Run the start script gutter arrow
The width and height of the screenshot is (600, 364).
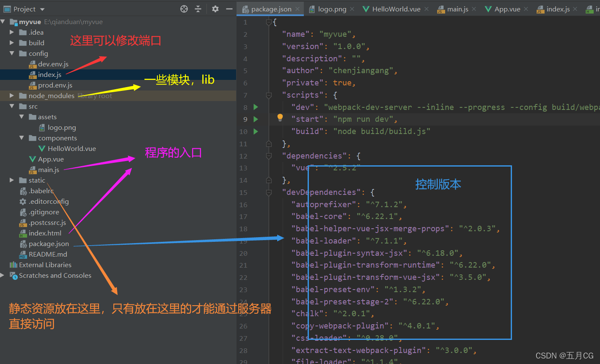click(256, 119)
